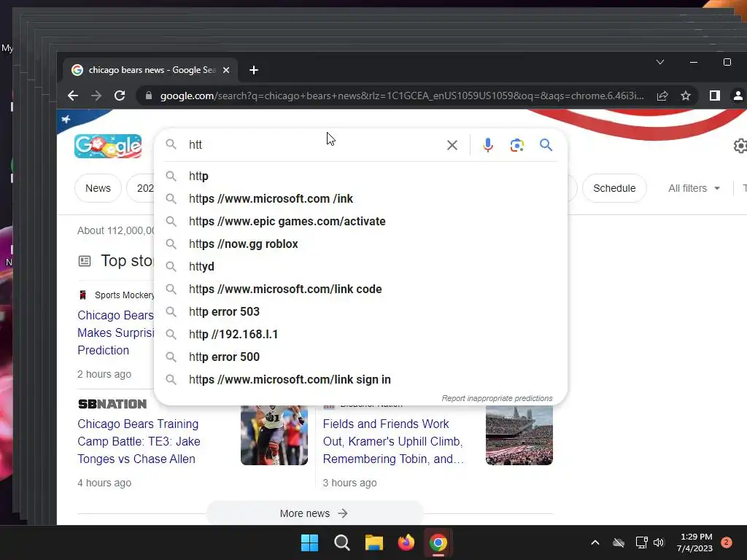The height and width of the screenshot is (560, 747).
Task: Click the Google doodle logo
Action: [x=108, y=146]
